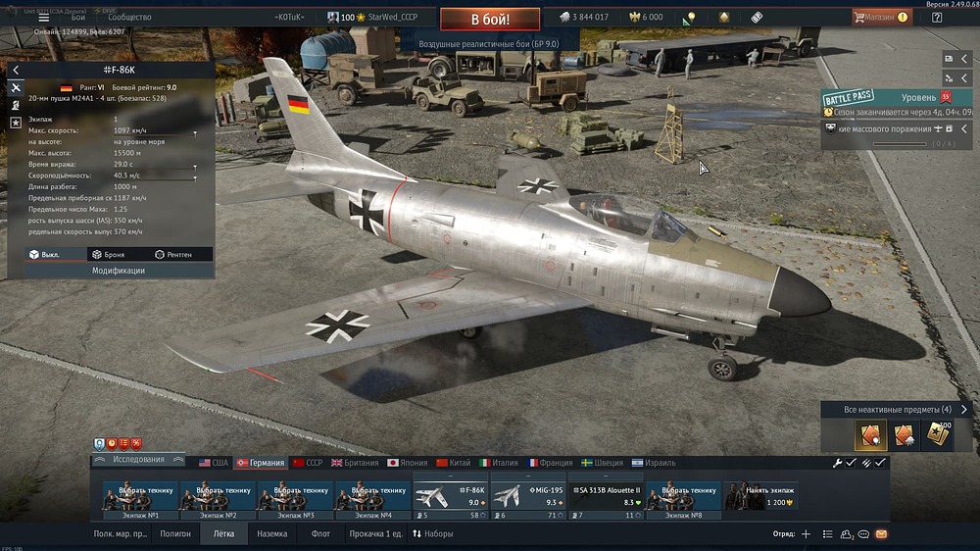
Task: Collapse the F-86K info panel back arrow
Action: [16, 70]
